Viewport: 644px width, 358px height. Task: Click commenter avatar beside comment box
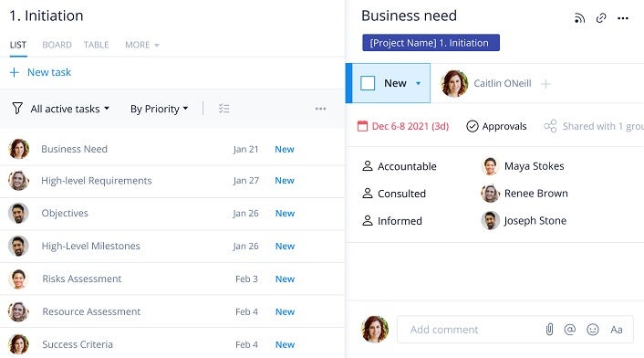click(375, 329)
